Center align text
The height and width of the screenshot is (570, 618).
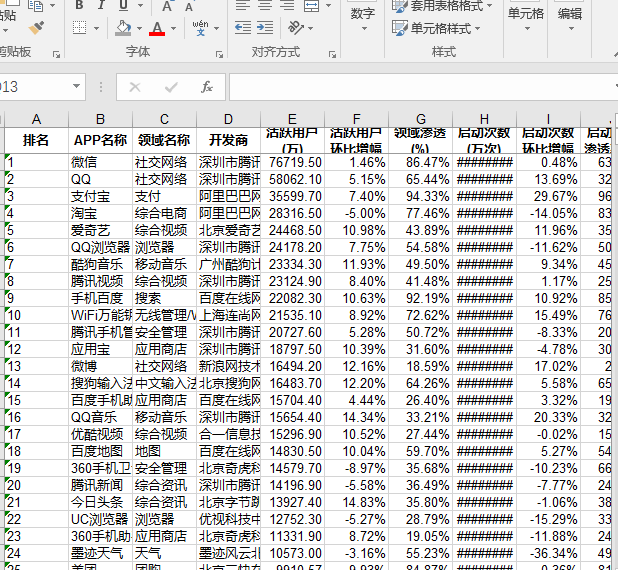pyautogui.click(x=265, y=6)
